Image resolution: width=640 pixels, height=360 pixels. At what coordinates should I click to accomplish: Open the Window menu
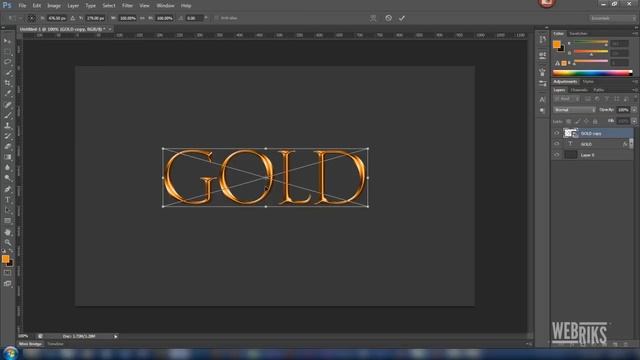point(165,6)
